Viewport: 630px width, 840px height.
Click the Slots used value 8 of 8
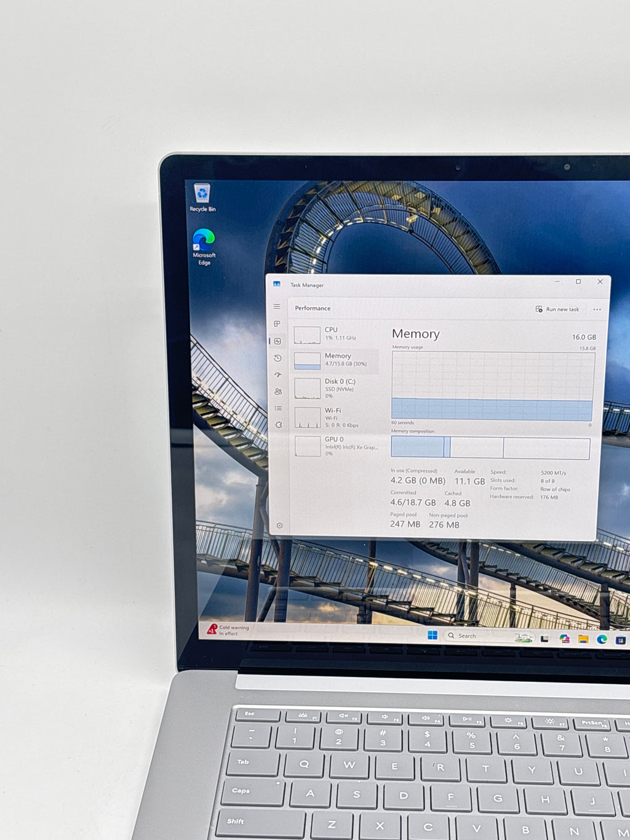click(x=548, y=481)
